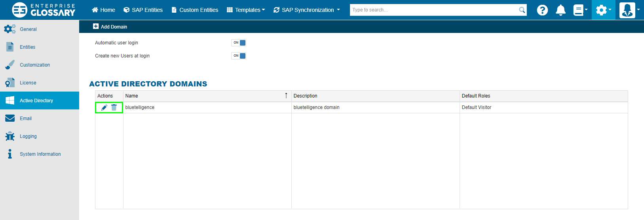Open the settings gear dropdown

603,10
